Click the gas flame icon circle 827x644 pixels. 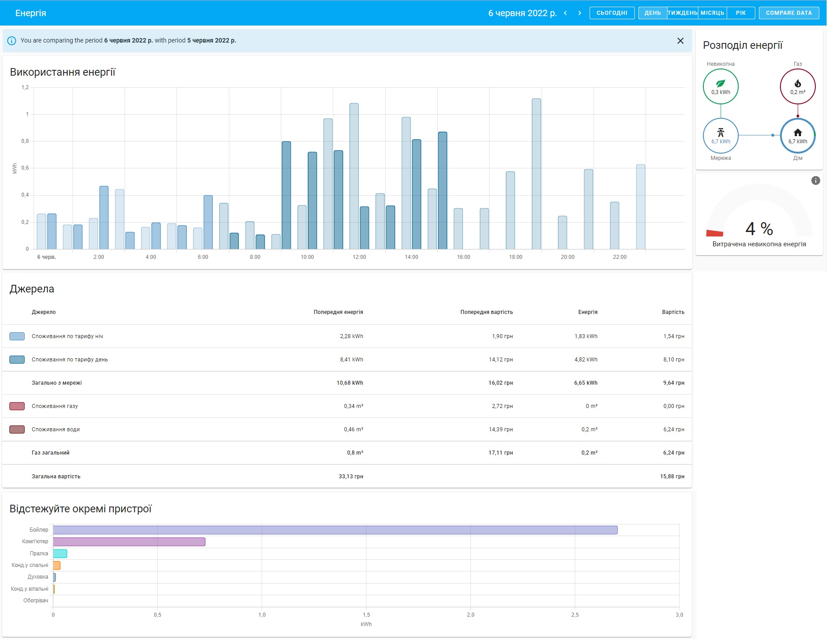coord(797,86)
